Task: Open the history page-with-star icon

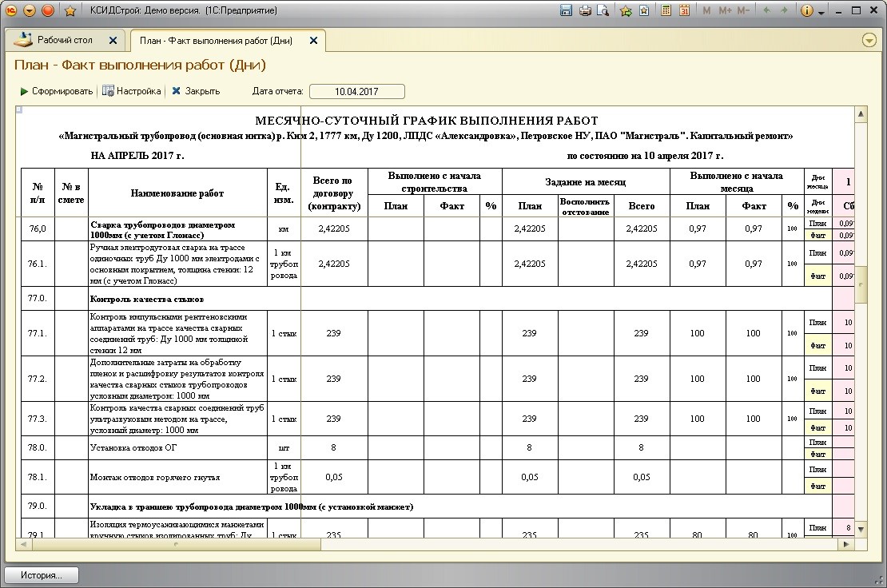Action: (644, 10)
